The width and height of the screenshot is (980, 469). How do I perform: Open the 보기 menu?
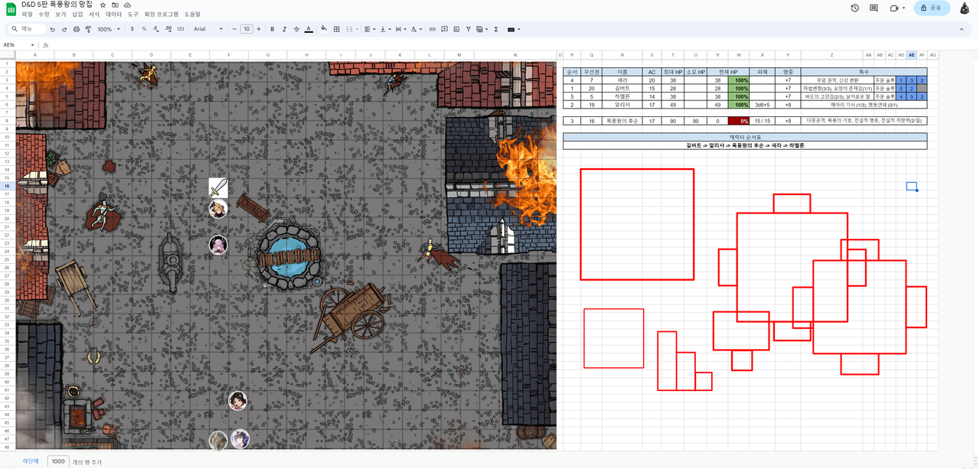(x=60, y=15)
